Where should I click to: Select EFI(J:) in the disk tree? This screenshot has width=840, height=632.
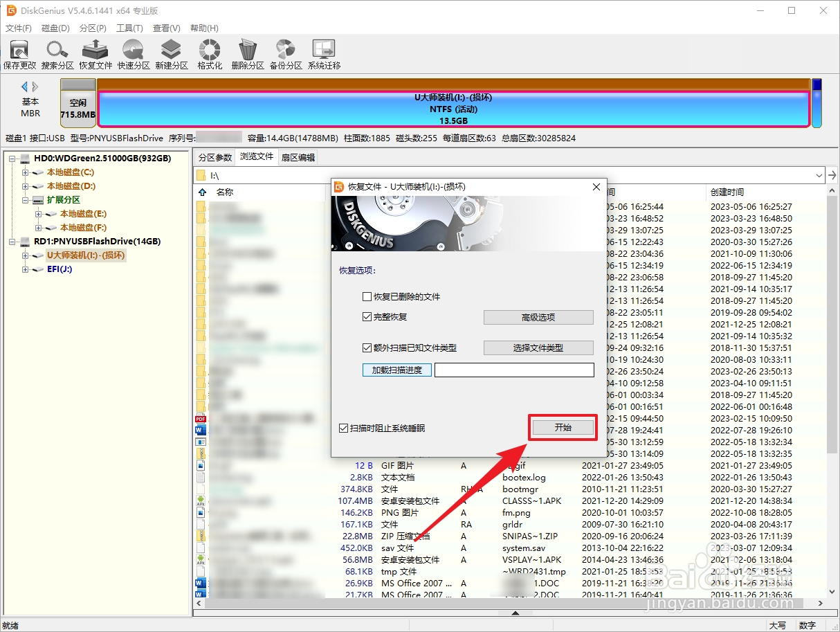[x=60, y=269]
